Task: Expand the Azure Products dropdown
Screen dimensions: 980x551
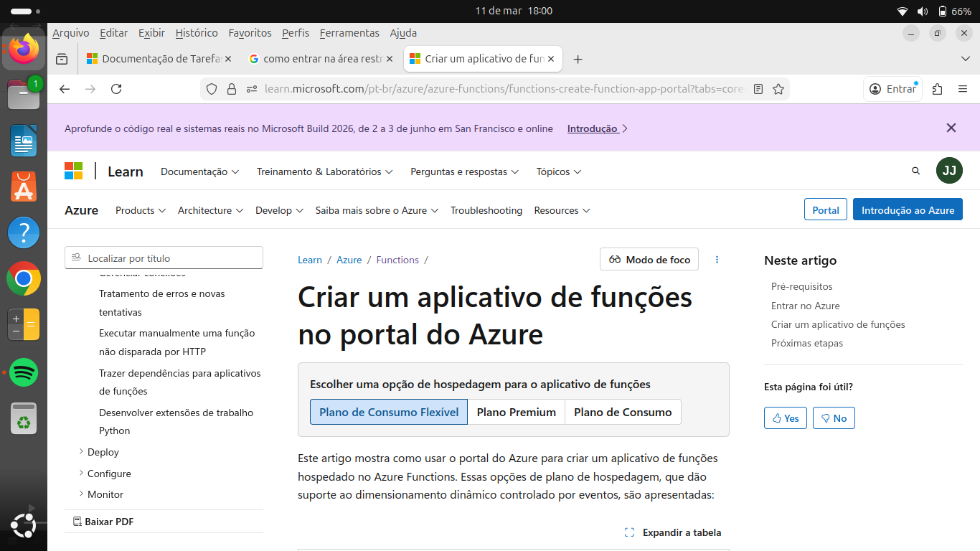Action: coord(141,210)
